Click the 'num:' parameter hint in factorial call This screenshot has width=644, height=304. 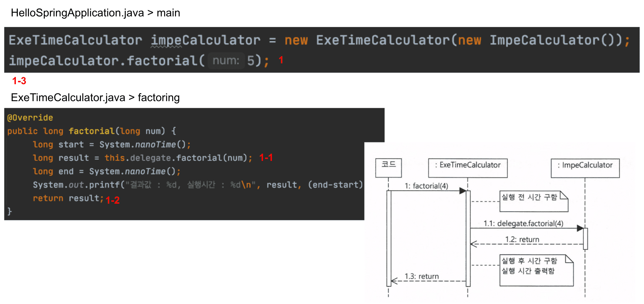tap(226, 61)
